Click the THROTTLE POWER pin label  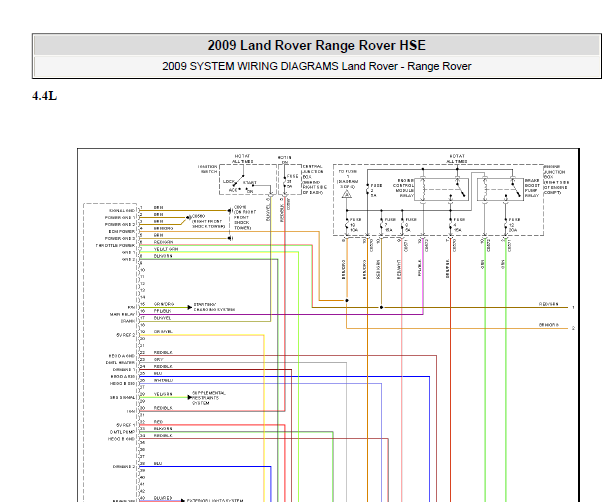coord(115,245)
